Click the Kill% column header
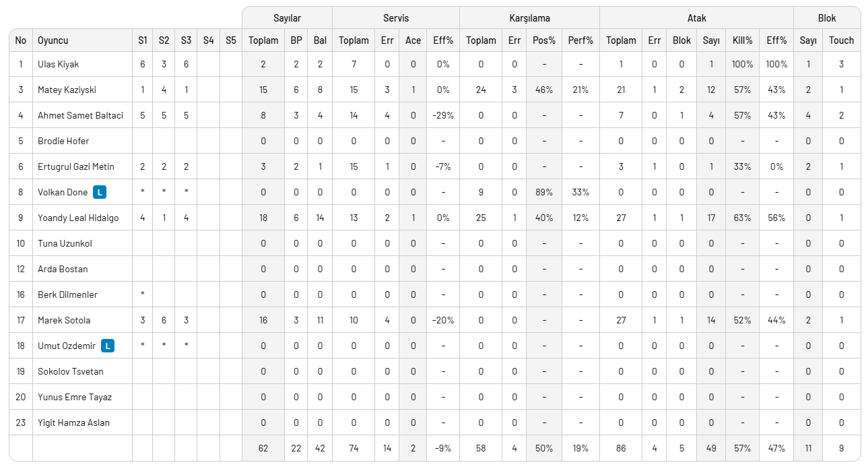 click(x=742, y=40)
